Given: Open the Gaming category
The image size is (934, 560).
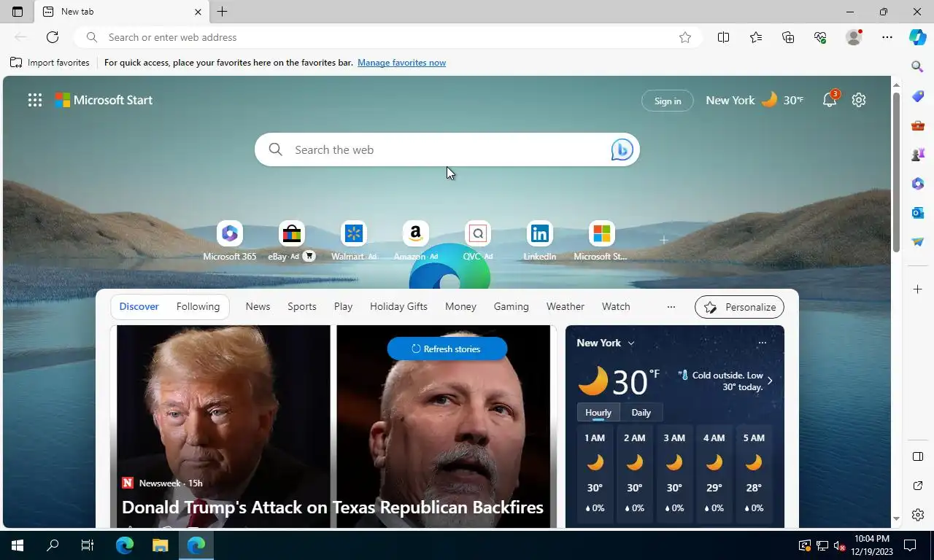Looking at the screenshot, I should point(511,307).
